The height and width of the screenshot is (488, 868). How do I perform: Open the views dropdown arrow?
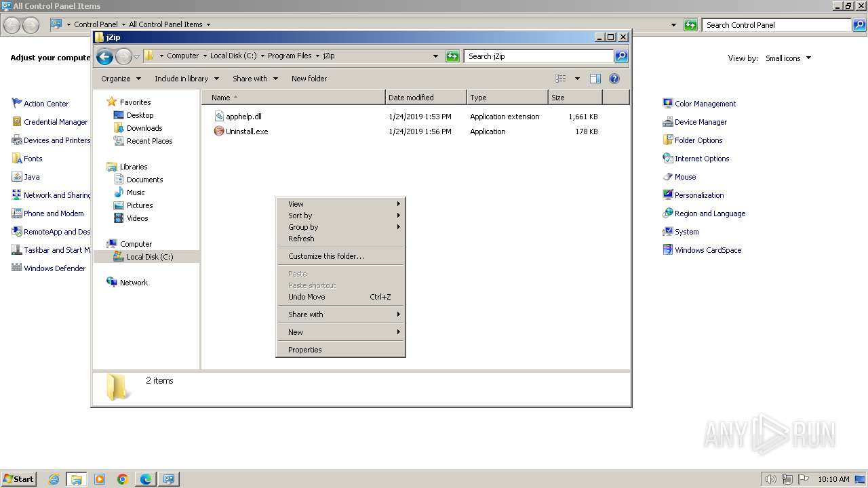pos(577,79)
